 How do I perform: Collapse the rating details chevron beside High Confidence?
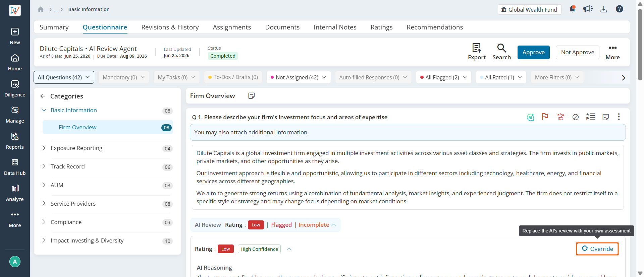point(289,249)
